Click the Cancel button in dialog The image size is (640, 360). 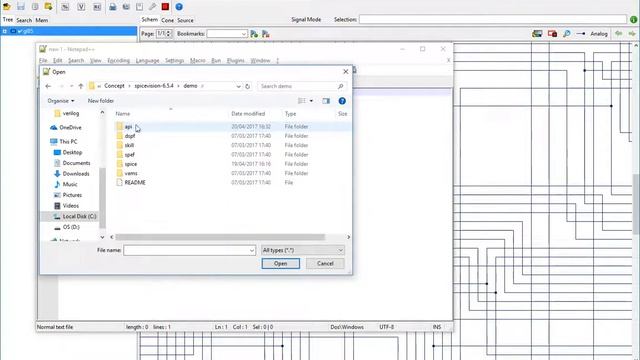[325, 264]
